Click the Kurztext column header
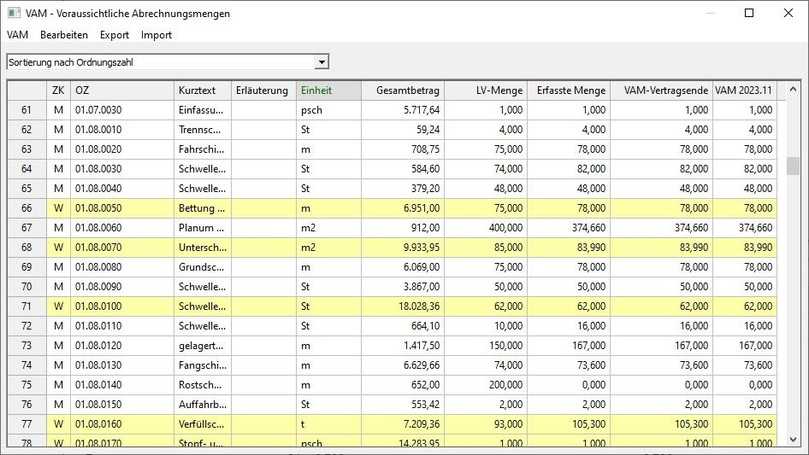The width and height of the screenshot is (809, 455). click(203, 90)
